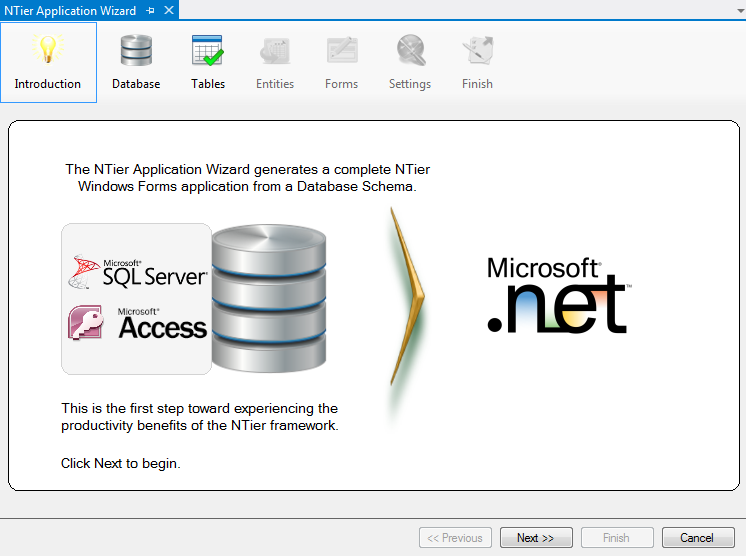Pin the NTier Application Wizard tab

[x=150, y=10]
